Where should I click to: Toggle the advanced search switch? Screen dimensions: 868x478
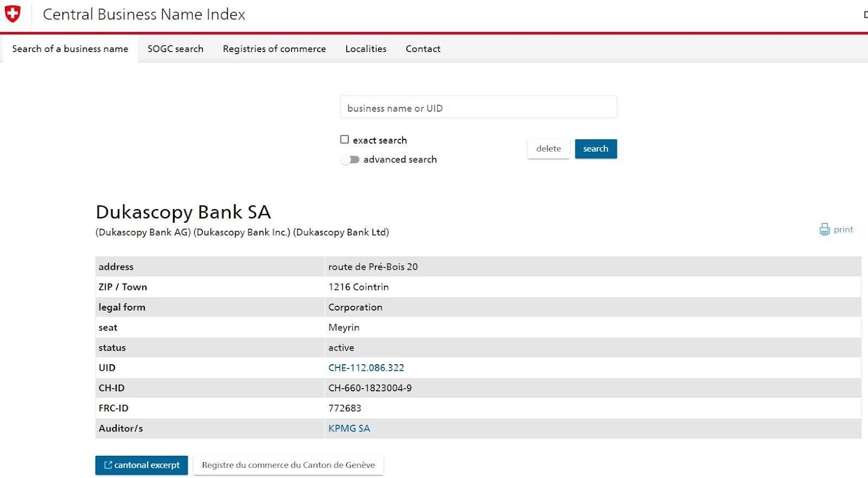[350, 159]
